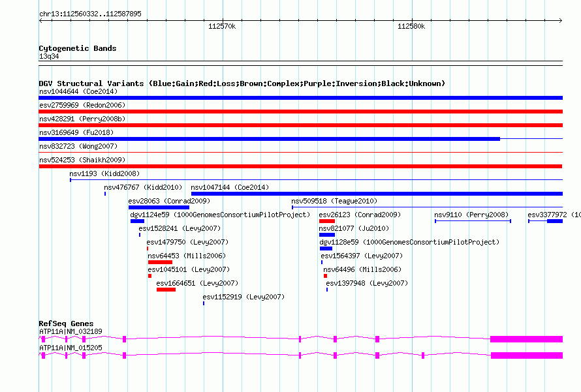Open the nsv1047144 (Coe2014) label

pyautogui.click(x=230, y=187)
